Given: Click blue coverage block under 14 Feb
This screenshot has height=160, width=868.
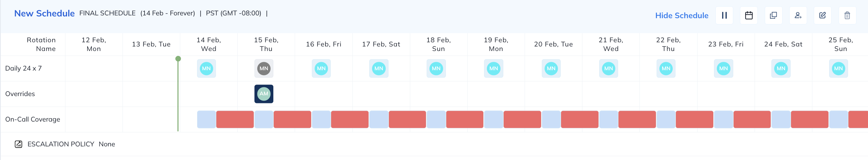Looking at the screenshot, I should point(206,119).
